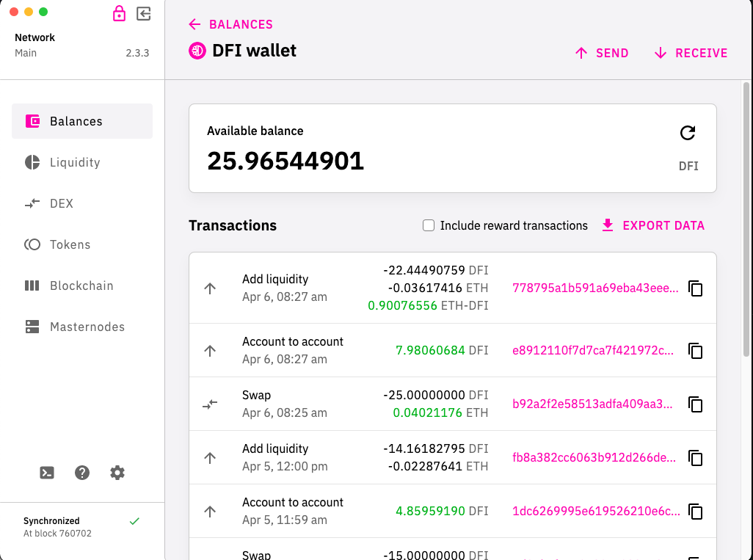
Task: Click the Tokens coin icon
Action: (32, 244)
